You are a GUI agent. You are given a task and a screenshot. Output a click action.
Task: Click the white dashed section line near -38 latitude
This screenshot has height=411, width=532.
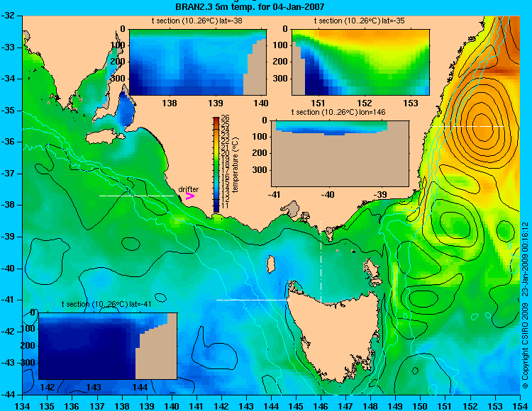(136, 196)
